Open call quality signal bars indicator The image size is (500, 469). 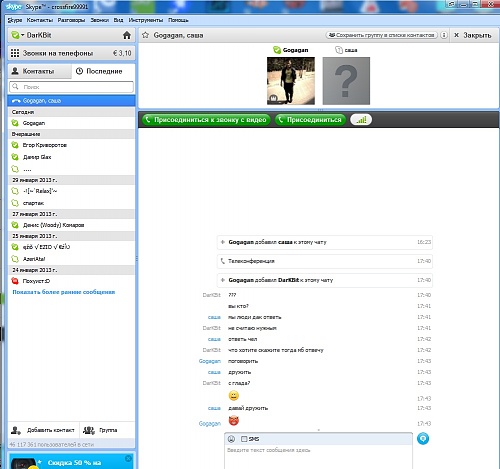tap(361, 120)
